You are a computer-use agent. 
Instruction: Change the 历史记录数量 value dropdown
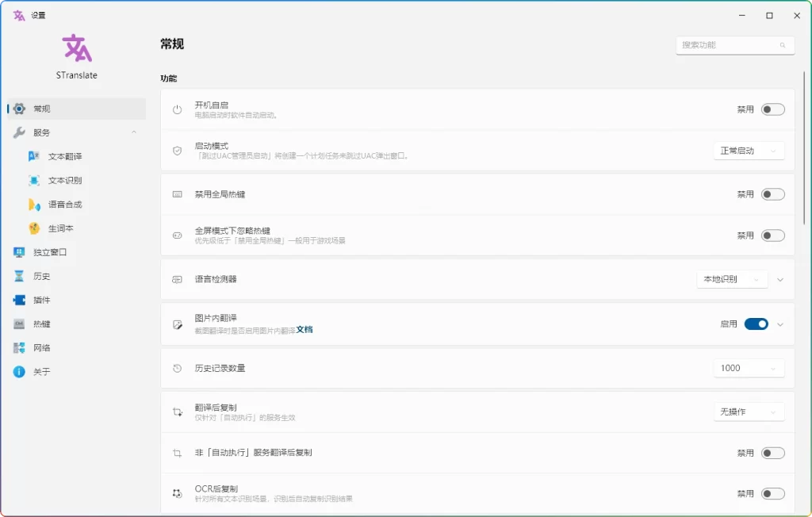(x=749, y=368)
